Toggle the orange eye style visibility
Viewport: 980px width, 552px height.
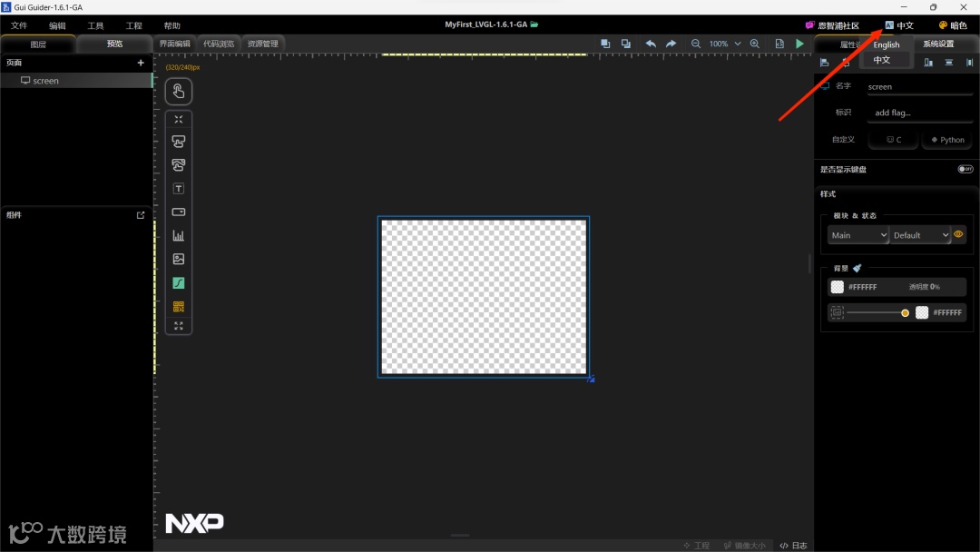(x=959, y=234)
